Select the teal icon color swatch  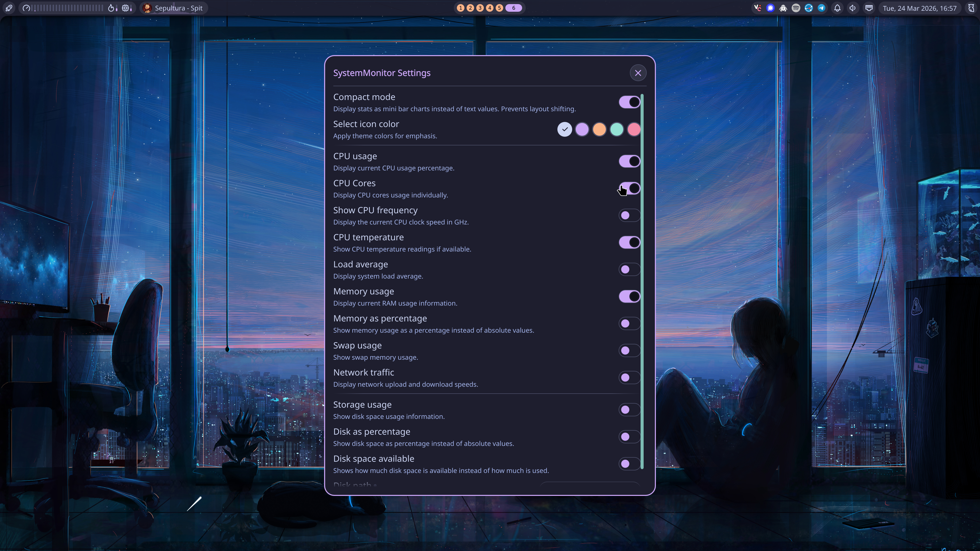pyautogui.click(x=616, y=129)
